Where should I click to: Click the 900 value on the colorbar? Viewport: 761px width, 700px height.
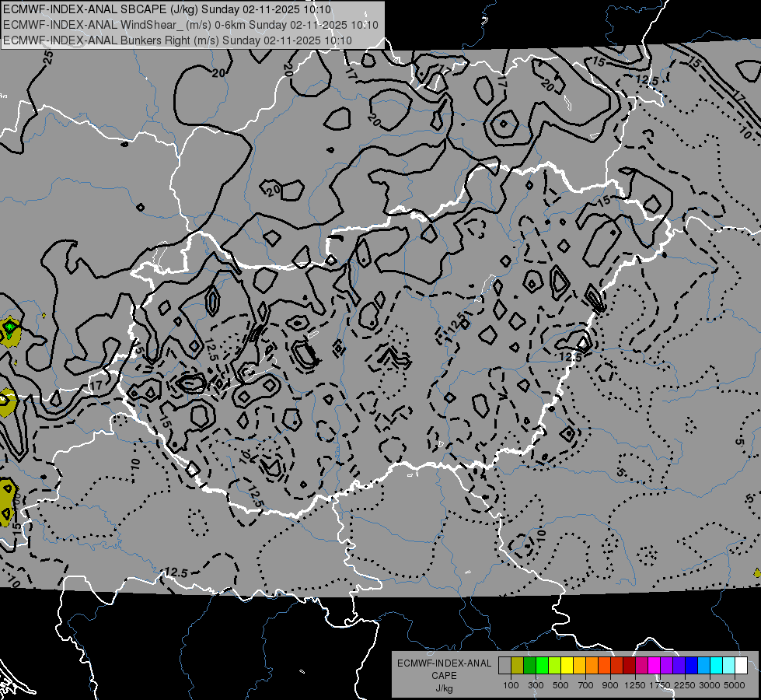point(610,685)
